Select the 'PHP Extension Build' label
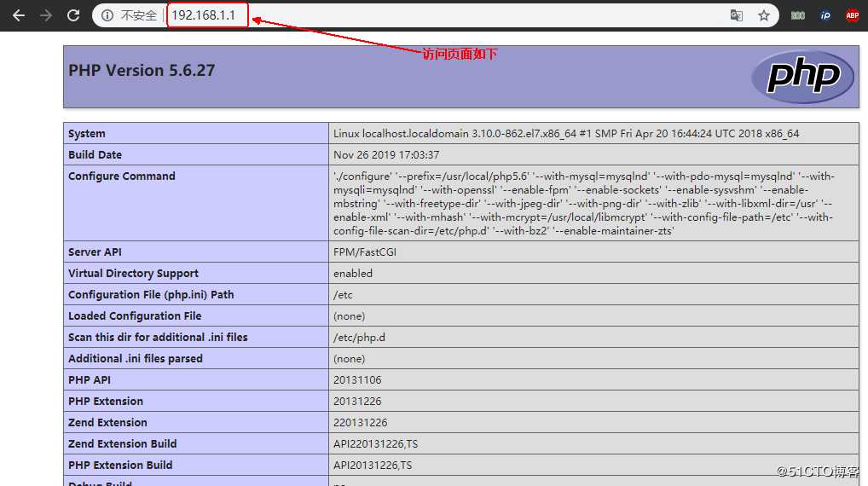Viewport: 868px width, 486px height. [120, 465]
